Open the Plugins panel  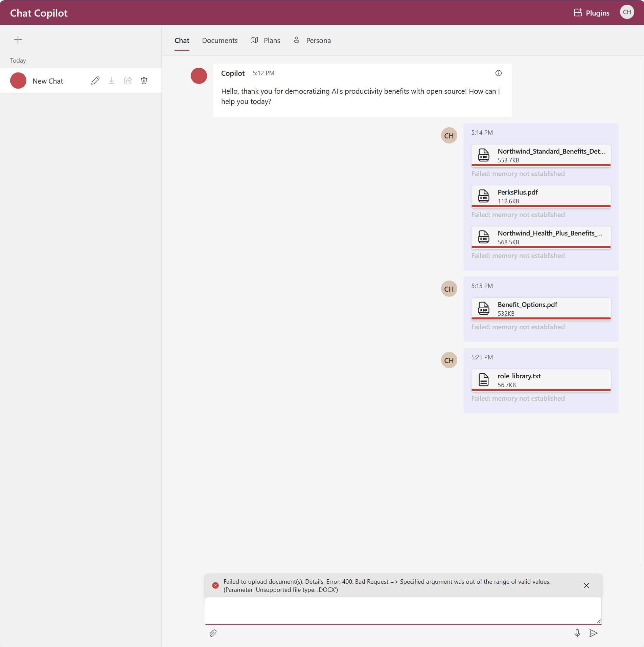click(591, 13)
